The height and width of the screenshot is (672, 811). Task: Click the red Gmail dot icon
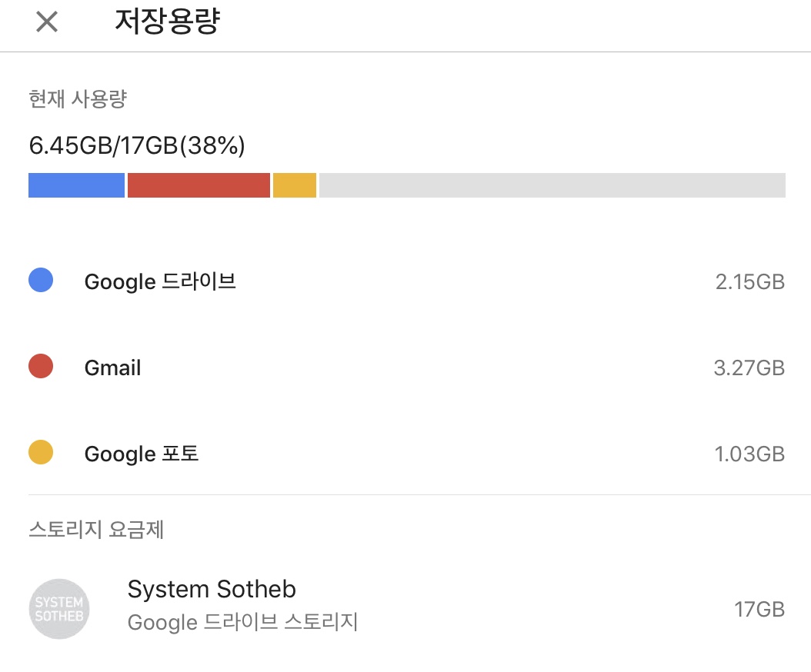tap(41, 366)
